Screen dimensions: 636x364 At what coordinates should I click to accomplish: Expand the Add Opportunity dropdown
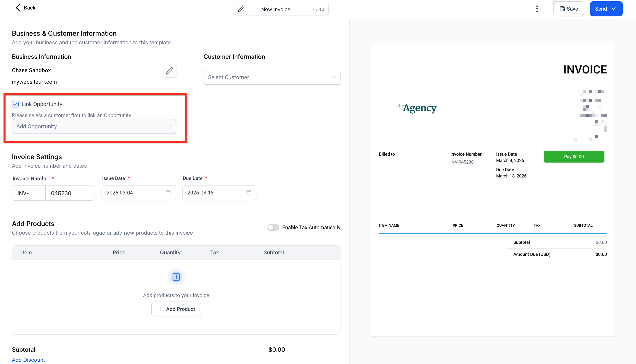pos(94,126)
